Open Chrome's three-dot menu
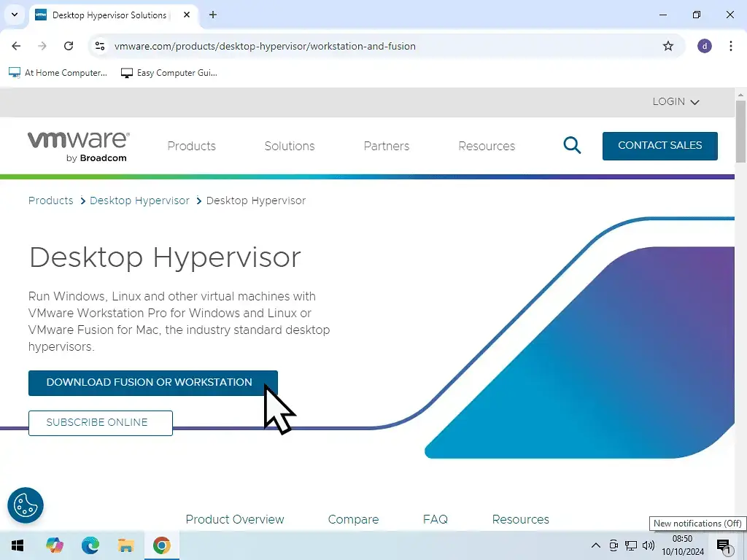This screenshot has height=560, width=747. [x=731, y=46]
